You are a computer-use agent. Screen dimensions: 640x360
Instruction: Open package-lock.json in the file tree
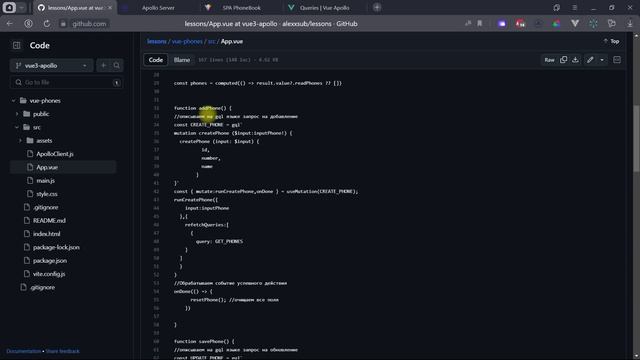pos(56,247)
